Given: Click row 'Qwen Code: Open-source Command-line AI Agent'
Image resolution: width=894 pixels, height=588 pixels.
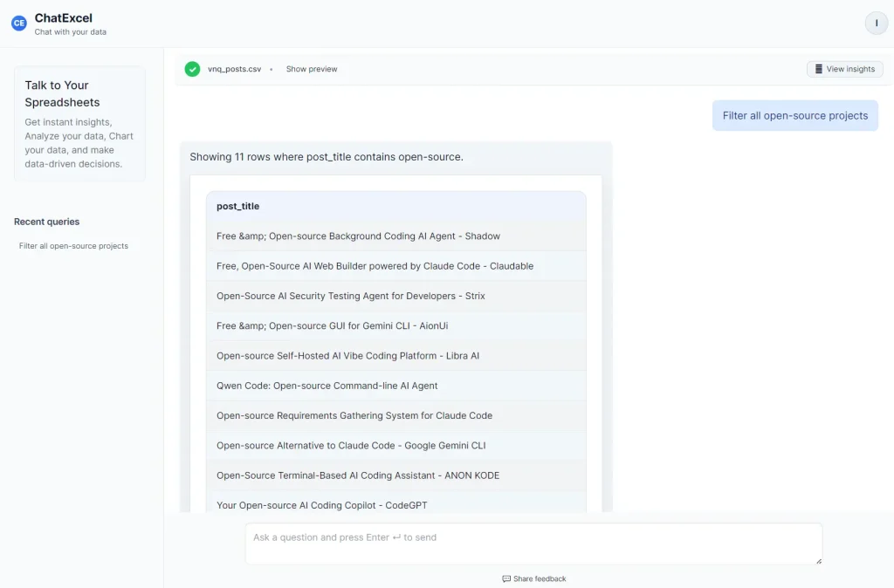Looking at the screenshot, I should click(x=396, y=386).
